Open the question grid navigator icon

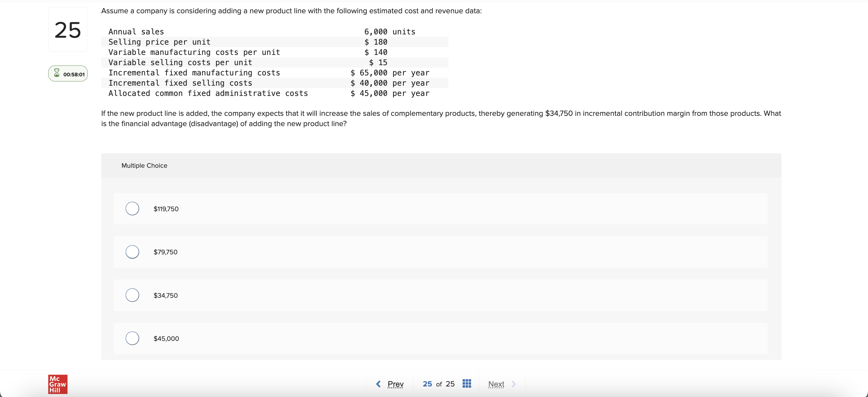click(x=466, y=383)
